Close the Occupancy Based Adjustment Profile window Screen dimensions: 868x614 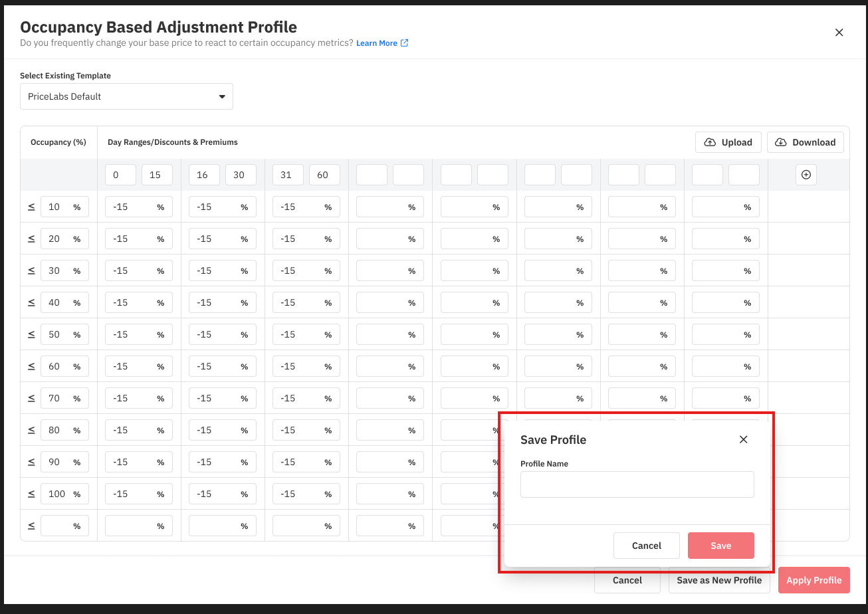tap(839, 33)
